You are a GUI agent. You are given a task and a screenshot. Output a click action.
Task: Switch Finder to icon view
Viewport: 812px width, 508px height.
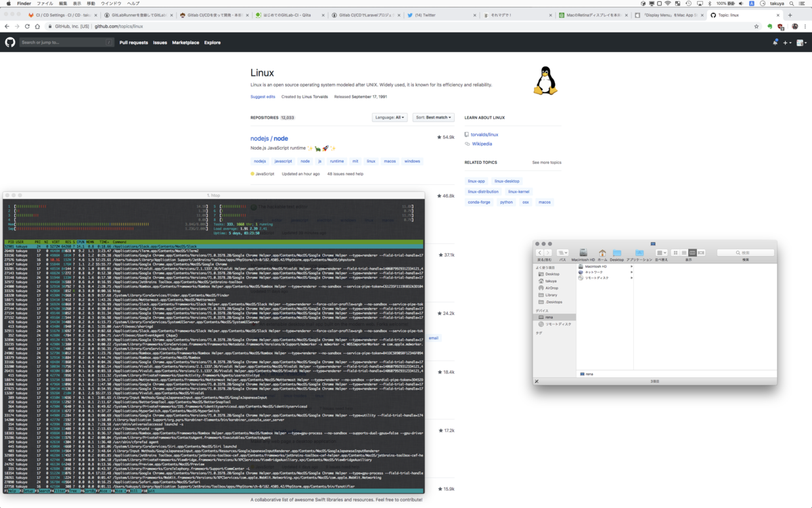click(x=675, y=253)
